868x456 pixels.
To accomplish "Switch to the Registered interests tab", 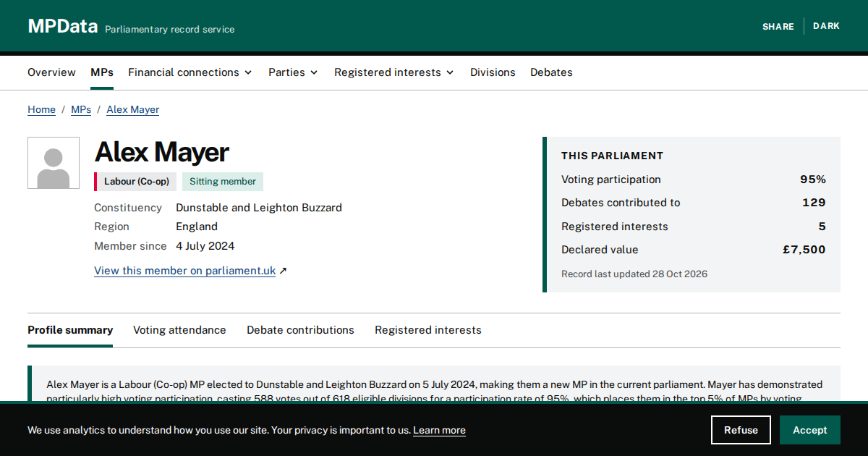I will click(427, 330).
